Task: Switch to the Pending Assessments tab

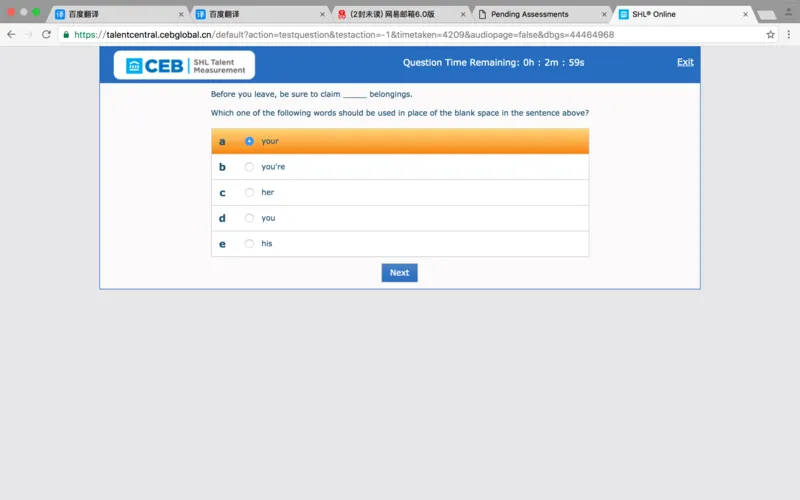Action: point(535,14)
